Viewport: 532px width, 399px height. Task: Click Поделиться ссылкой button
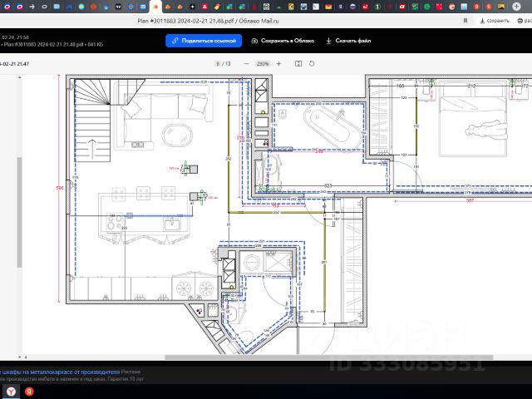pyautogui.click(x=204, y=41)
